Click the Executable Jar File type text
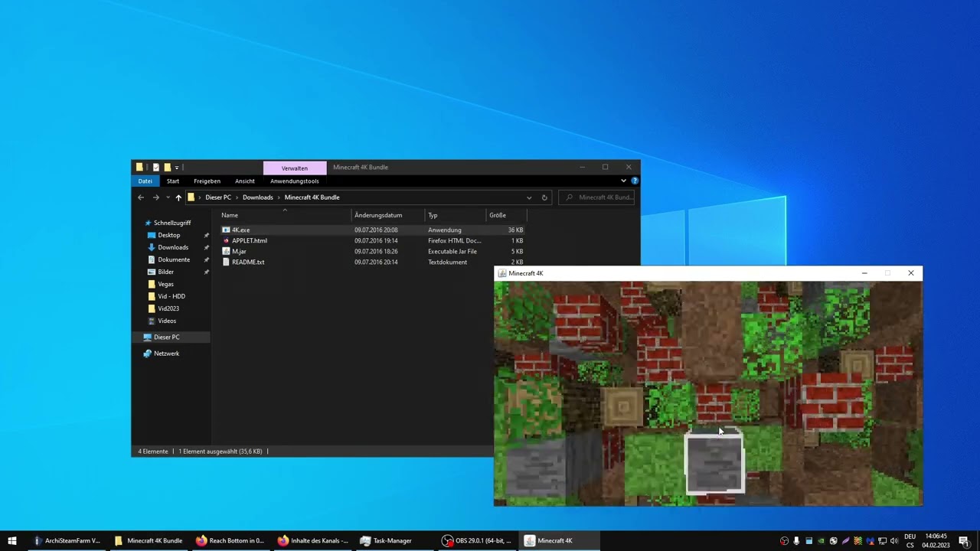Viewport: 980px width, 551px height. coord(452,251)
